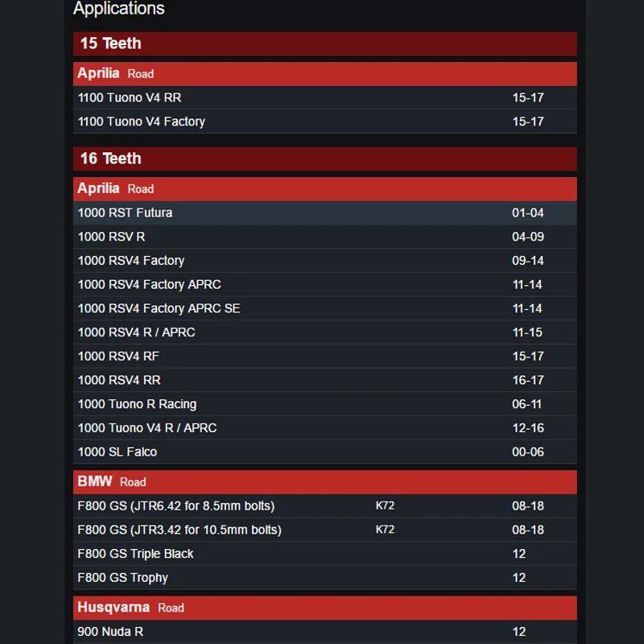
Task: Click the 1000 SL Falco row
Action: (325, 452)
